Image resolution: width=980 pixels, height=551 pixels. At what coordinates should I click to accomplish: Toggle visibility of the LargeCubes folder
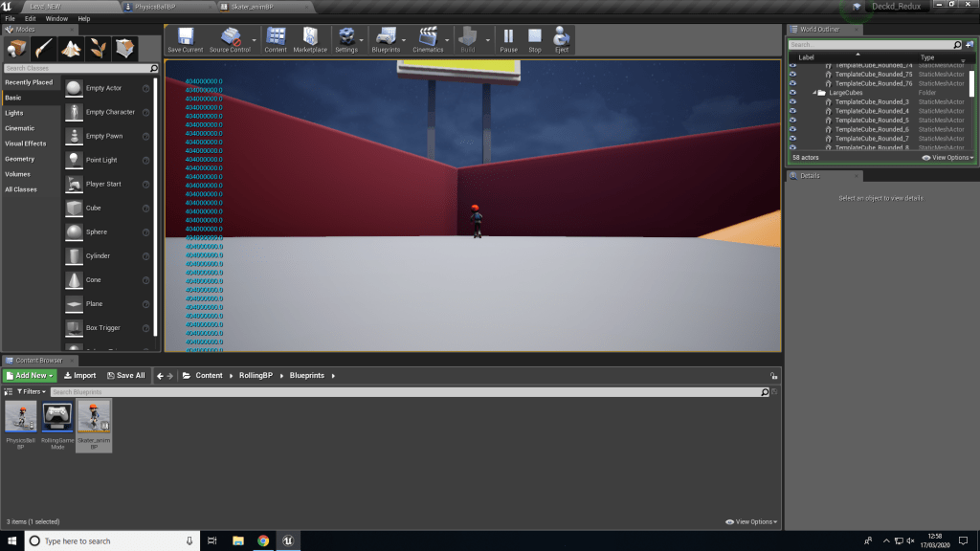[x=792, y=93]
